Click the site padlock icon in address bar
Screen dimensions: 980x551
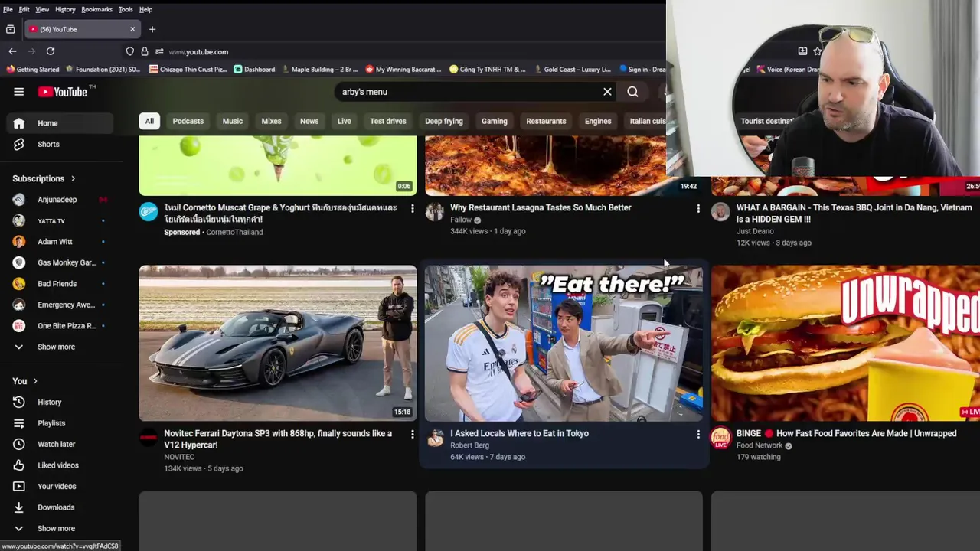pos(145,51)
